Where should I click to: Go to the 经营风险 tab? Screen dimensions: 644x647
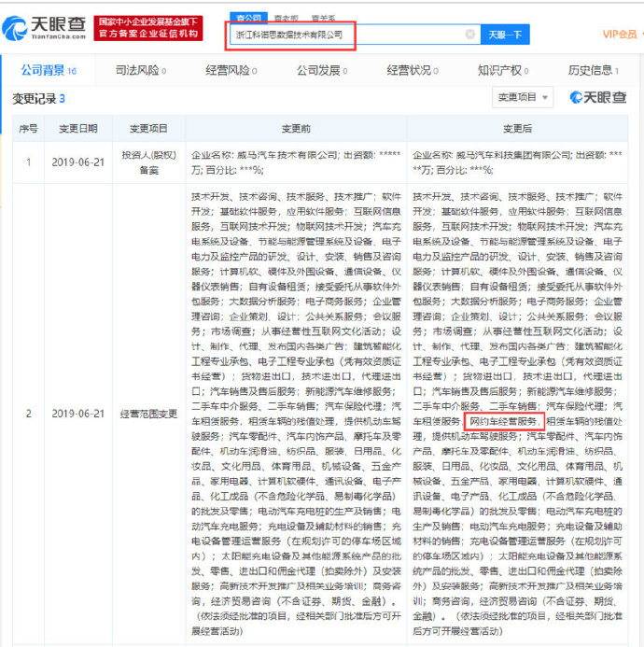tap(230, 70)
